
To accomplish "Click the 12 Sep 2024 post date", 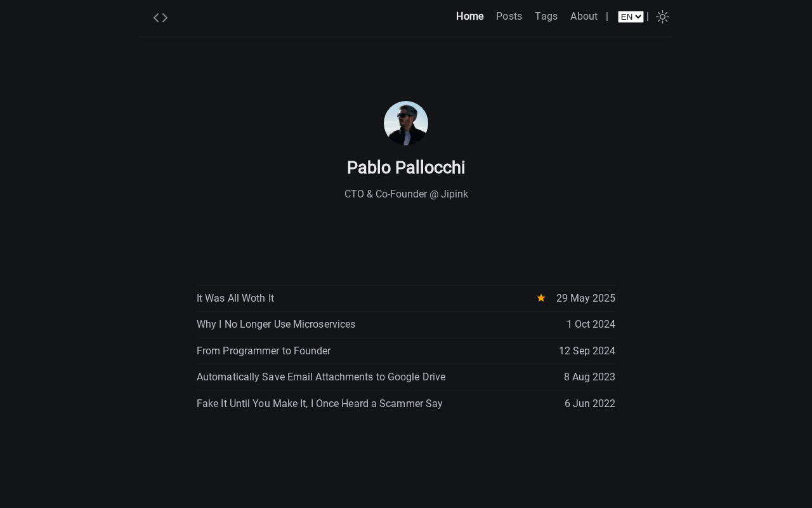I will [587, 351].
